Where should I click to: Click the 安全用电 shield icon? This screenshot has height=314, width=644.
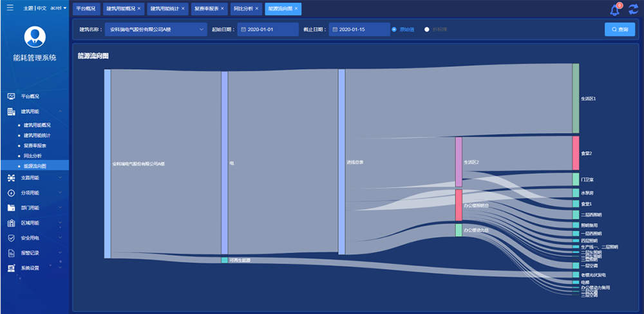point(11,238)
